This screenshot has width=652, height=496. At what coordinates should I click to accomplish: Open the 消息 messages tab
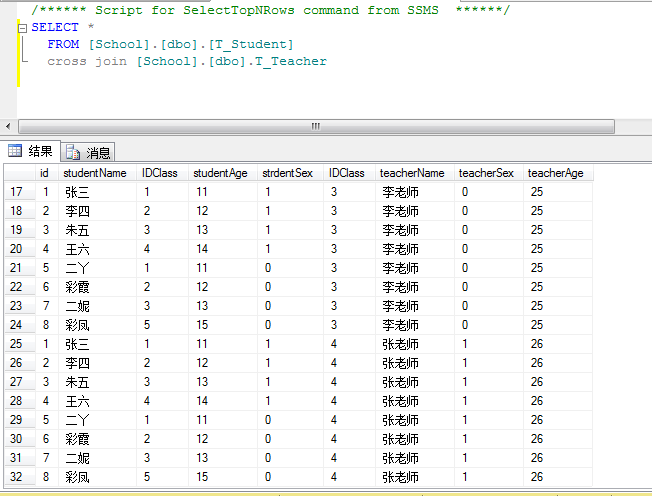tap(88, 153)
